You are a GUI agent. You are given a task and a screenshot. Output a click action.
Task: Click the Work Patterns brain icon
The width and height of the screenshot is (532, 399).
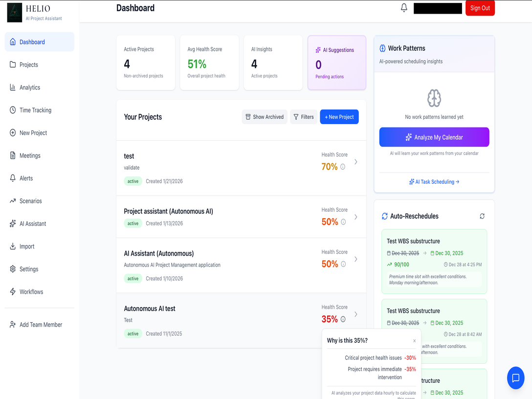[x=434, y=98]
